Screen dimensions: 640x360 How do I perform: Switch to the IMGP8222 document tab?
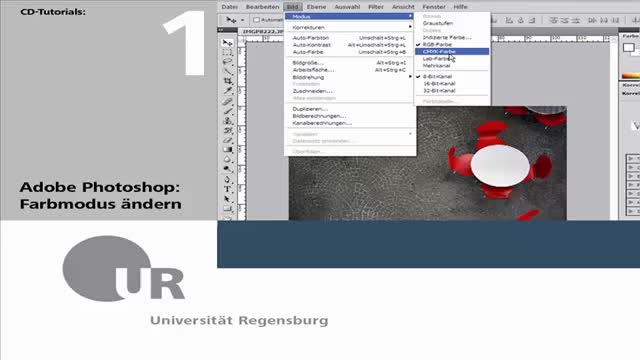coord(262,31)
